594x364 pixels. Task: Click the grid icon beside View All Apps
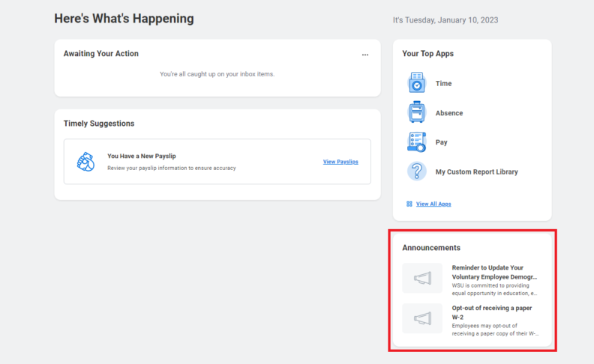[x=409, y=204]
